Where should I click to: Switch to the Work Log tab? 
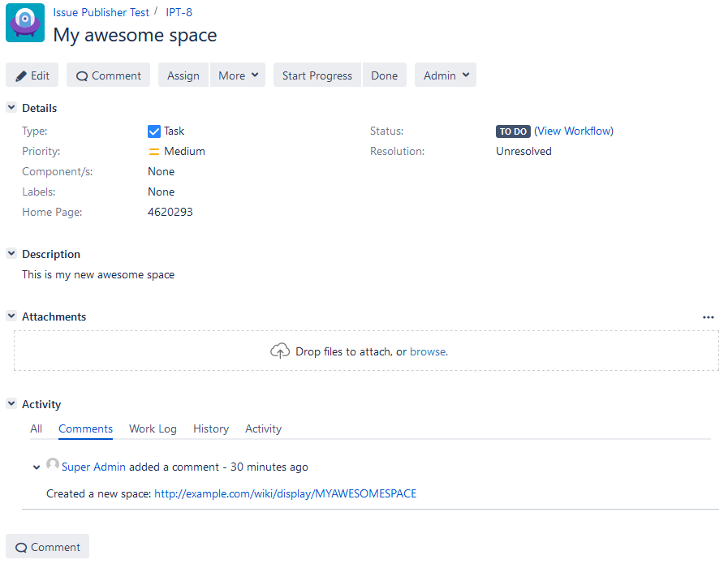tap(153, 428)
